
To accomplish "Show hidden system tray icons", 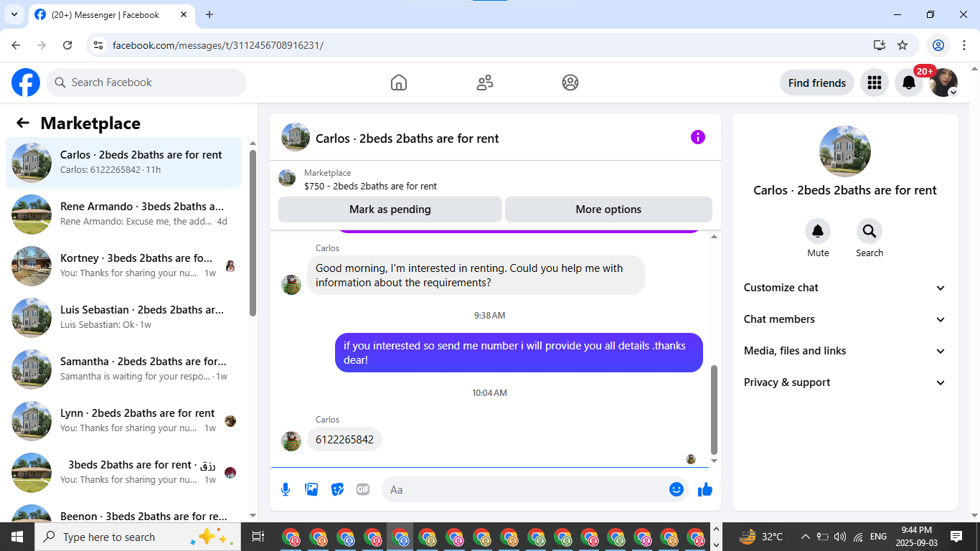I will [805, 537].
